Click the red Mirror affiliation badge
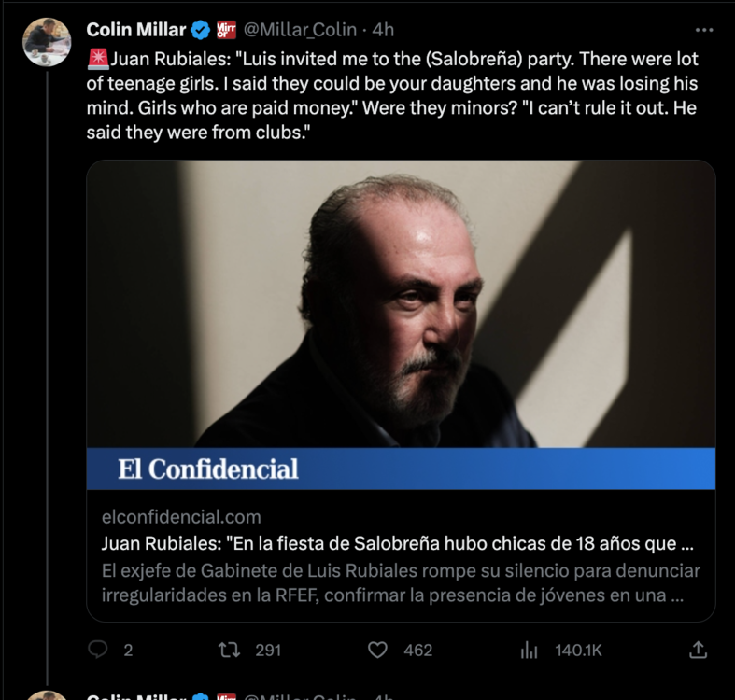Image resolution: width=735 pixels, height=700 pixels. click(x=226, y=30)
